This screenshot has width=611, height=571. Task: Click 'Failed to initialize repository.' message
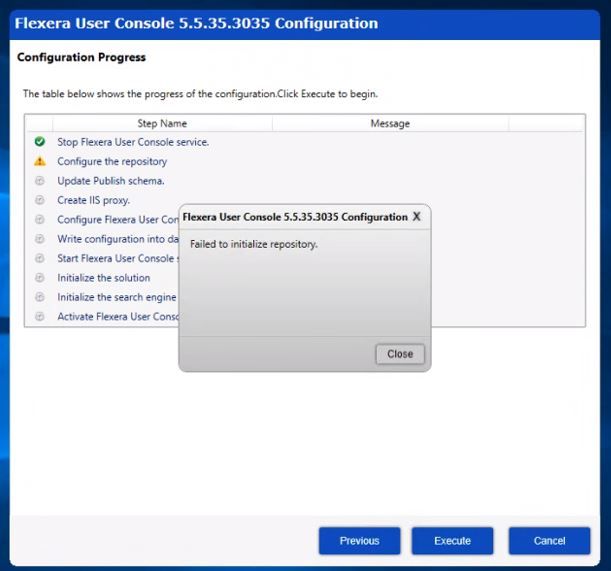[x=254, y=244]
